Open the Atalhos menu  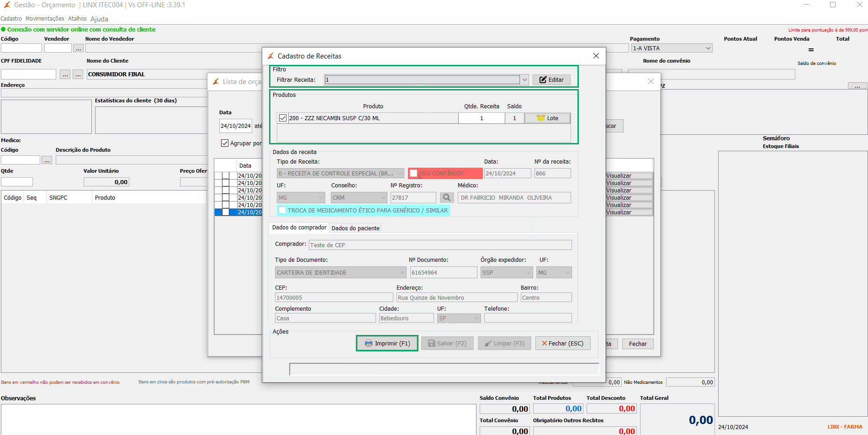click(x=77, y=19)
